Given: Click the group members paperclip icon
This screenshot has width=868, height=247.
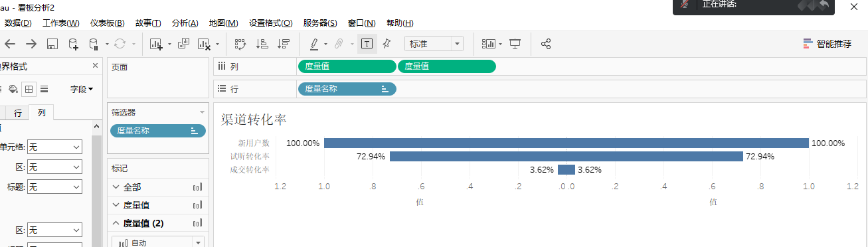Looking at the screenshot, I should (x=339, y=44).
